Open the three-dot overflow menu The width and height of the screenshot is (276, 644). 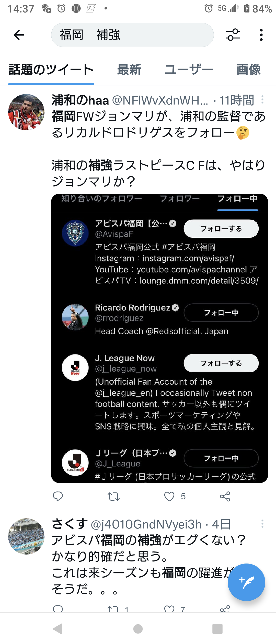click(261, 35)
